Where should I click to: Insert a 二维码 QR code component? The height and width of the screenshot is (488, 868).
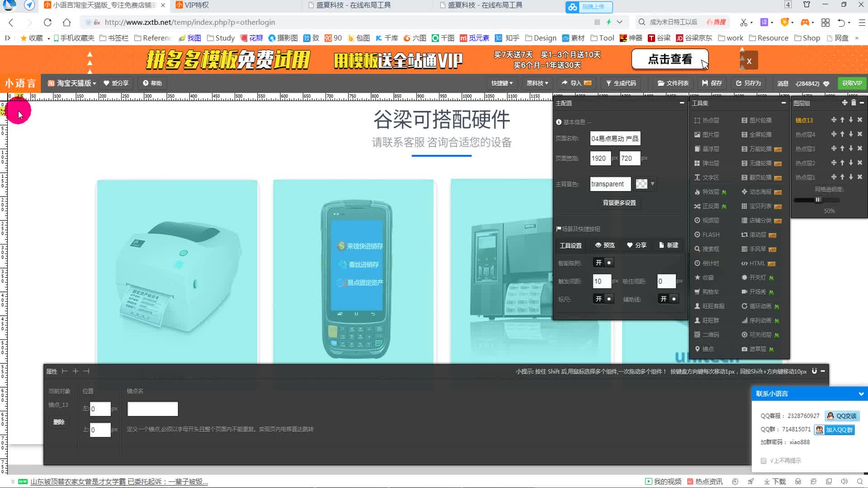pyautogui.click(x=707, y=335)
